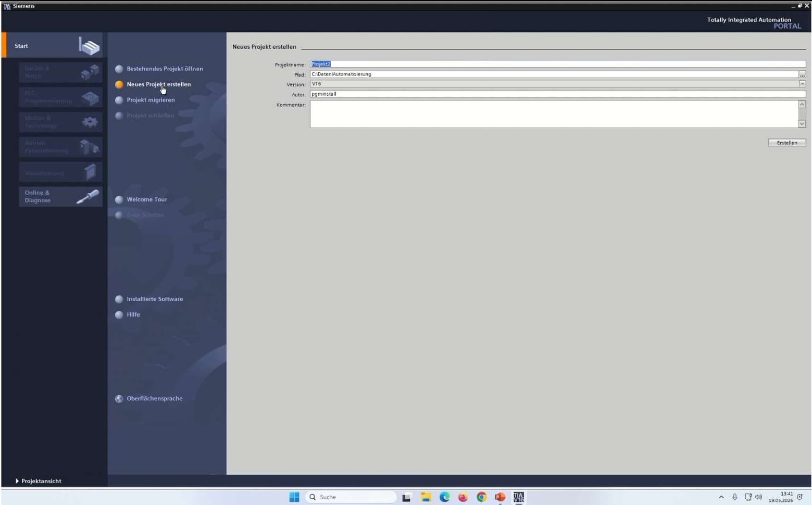The height and width of the screenshot is (505, 812).
Task: Click the Autor input field
Action: (557, 94)
